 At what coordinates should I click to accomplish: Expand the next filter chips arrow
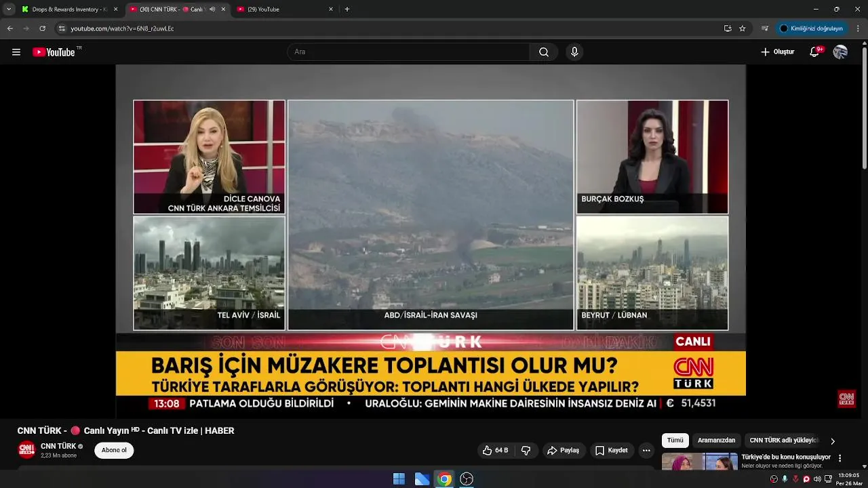[833, 441]
